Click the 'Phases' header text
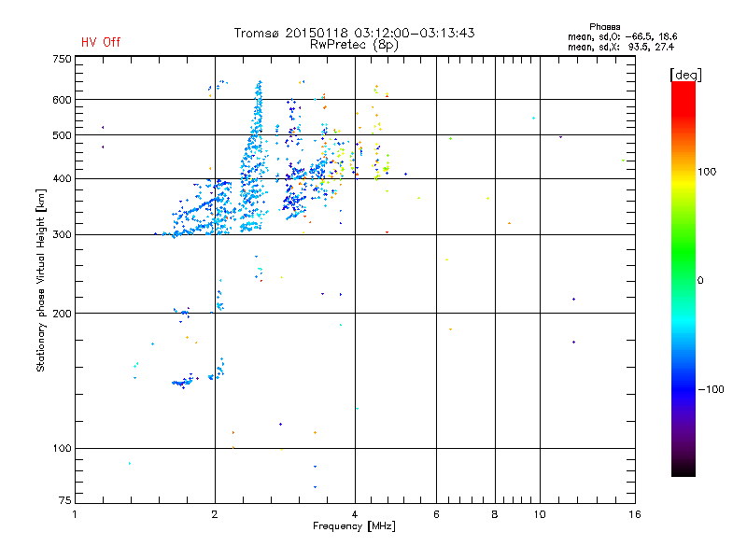The height and width of the screenshot is (560, 747). click(604, 27)
